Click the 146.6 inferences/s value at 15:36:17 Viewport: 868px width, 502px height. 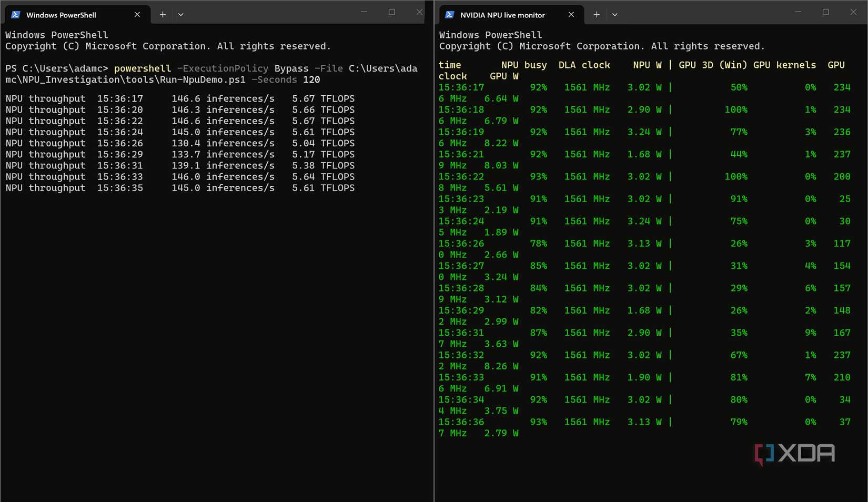pos(223,98)
